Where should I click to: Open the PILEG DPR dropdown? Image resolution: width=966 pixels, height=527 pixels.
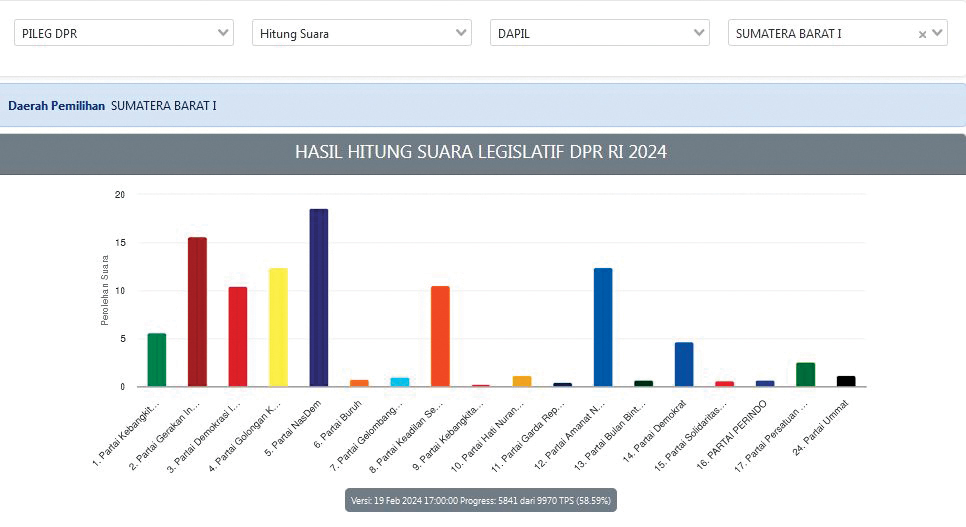click(x=125, y=33)
